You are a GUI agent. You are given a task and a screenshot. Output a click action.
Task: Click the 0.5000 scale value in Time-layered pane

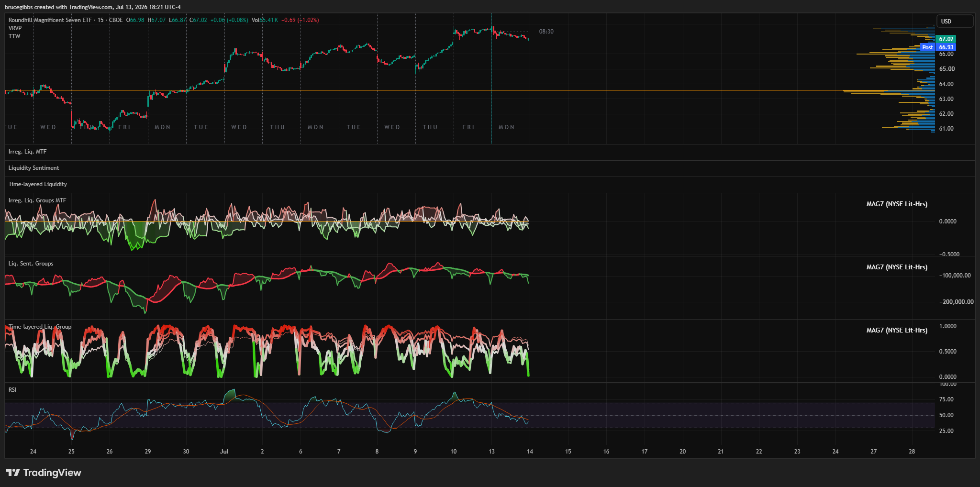[x=948, y=352]
